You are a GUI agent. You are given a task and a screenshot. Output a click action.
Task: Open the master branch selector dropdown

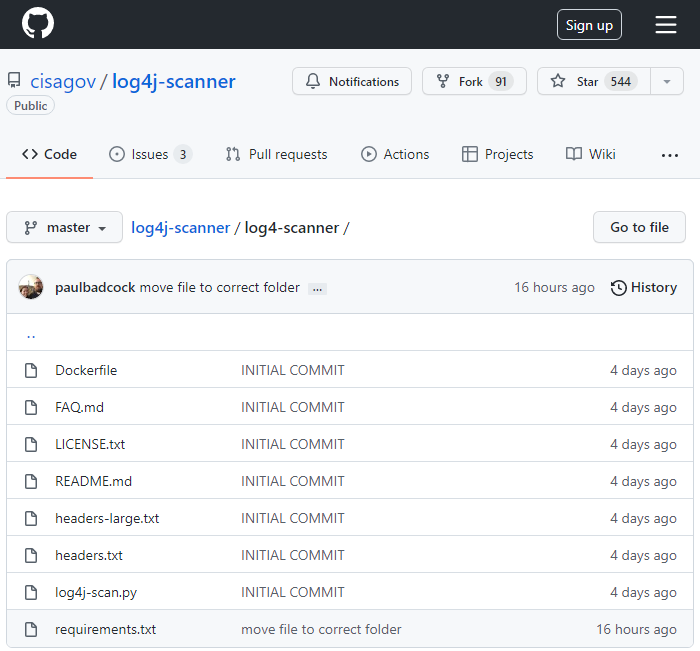click(x=65, y=227)
